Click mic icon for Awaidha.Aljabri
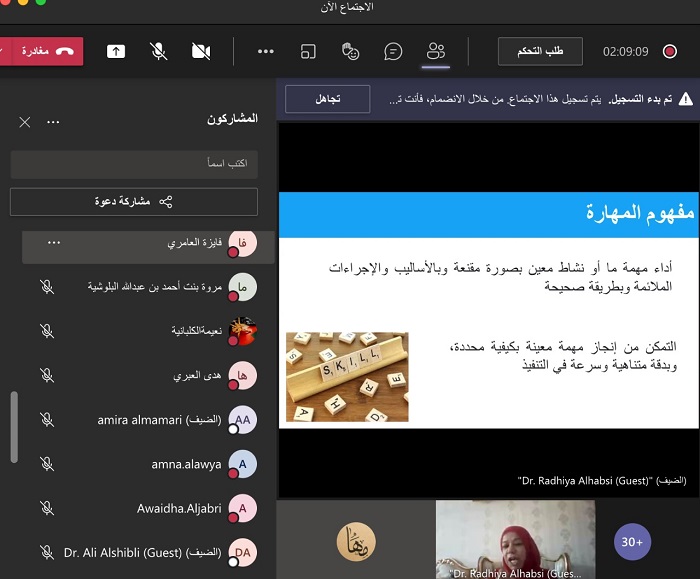 47,508
